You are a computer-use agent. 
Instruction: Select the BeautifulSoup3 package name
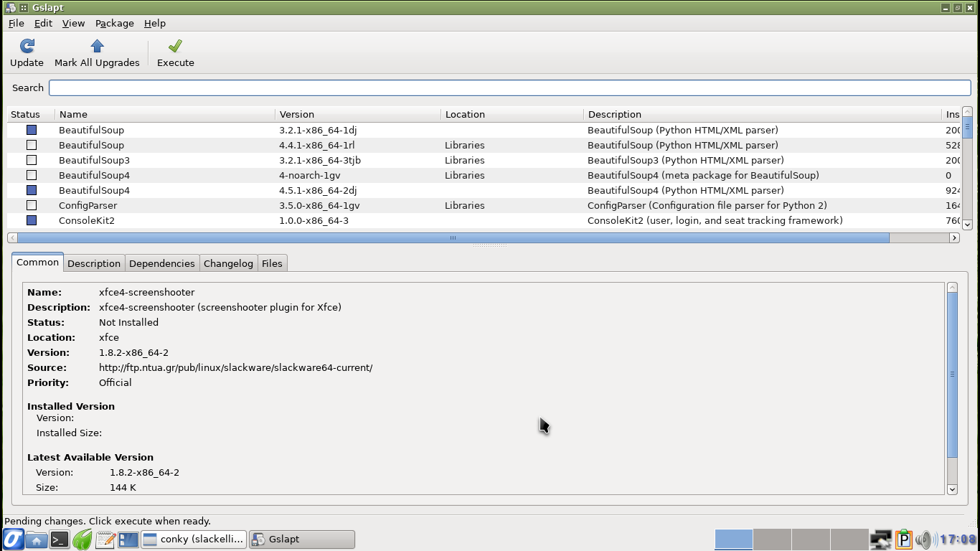tap(94, 160)
